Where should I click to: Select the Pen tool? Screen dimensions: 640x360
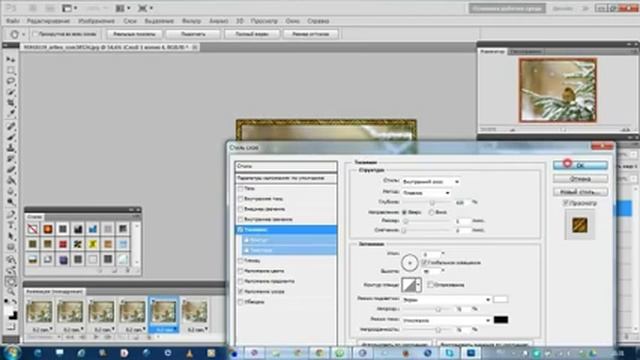pos(11,213)
